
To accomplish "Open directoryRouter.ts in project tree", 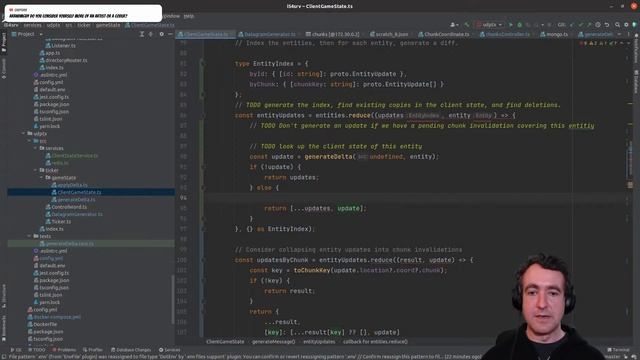I will point(66,60).
